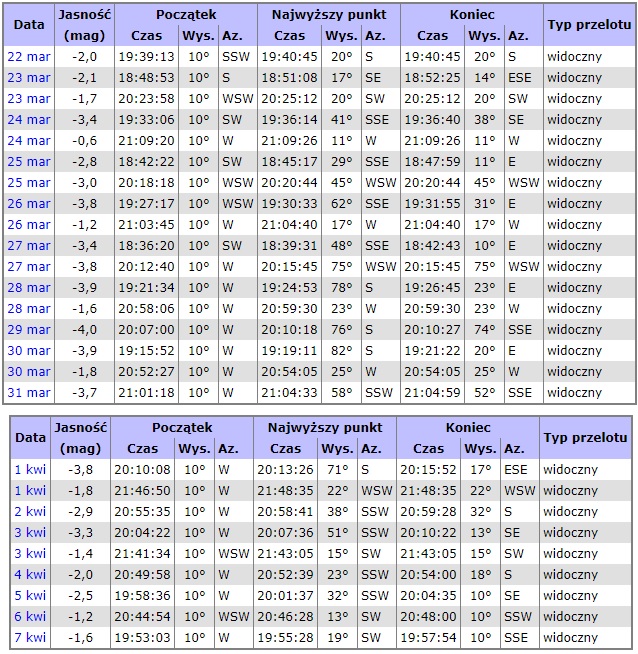Click the end time 18:52:25
638x654 pixels.
pyautogui.click(x=432, y=78)
